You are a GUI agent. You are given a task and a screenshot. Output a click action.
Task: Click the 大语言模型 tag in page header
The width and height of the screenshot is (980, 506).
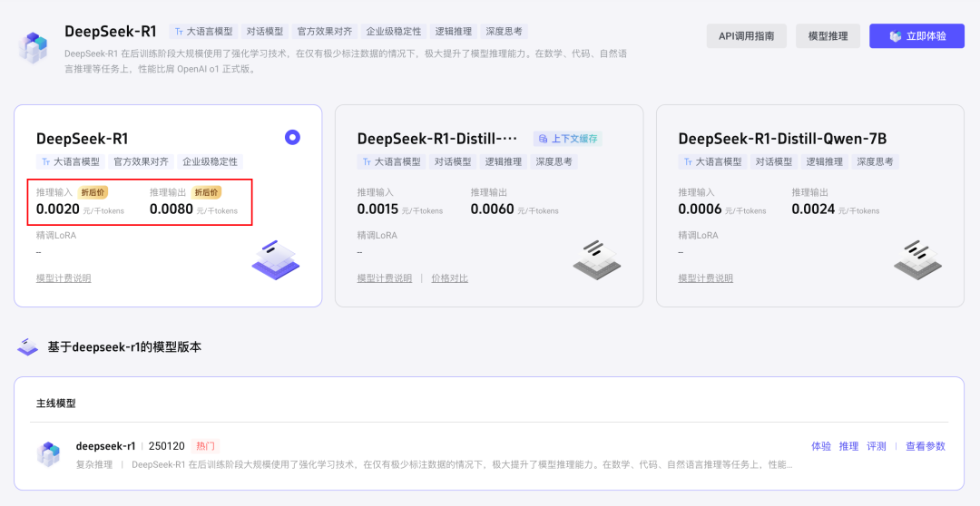click(203, 31)
